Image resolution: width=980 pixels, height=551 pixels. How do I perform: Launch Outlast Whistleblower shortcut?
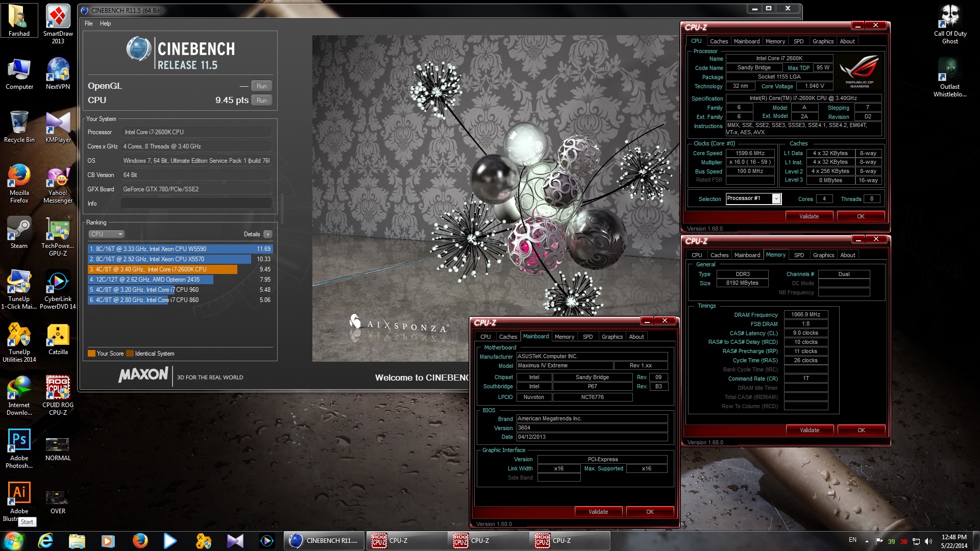950,77
